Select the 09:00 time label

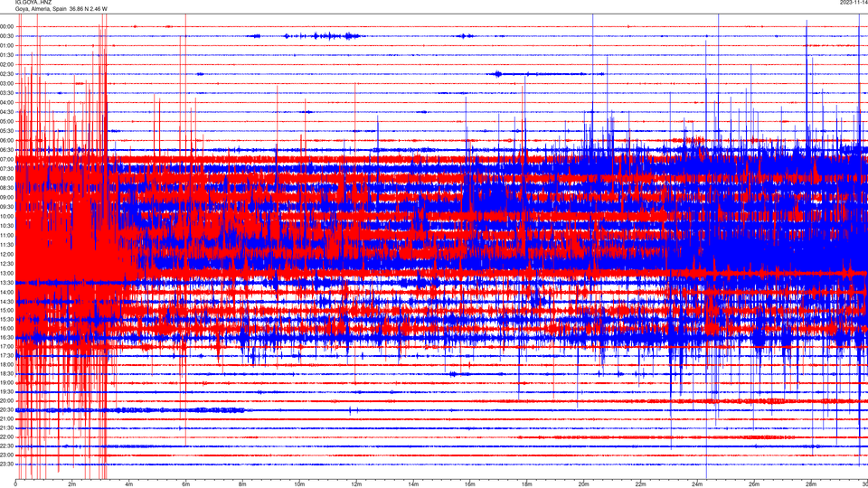pyautogui.click(x=6, y=197)
